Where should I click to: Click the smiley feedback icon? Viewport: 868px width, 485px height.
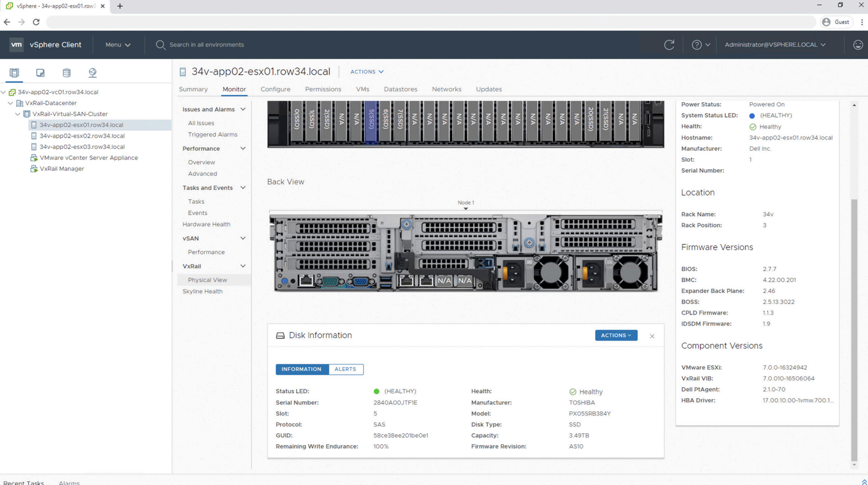click(x=858, y=44)
